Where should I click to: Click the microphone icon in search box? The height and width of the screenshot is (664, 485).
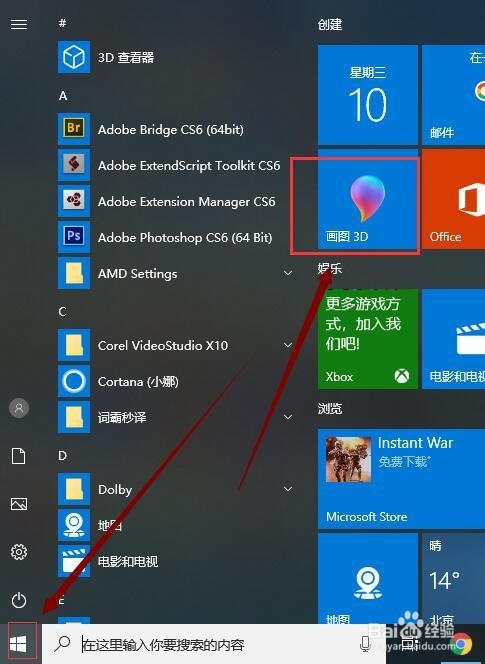tap(365, 644)
